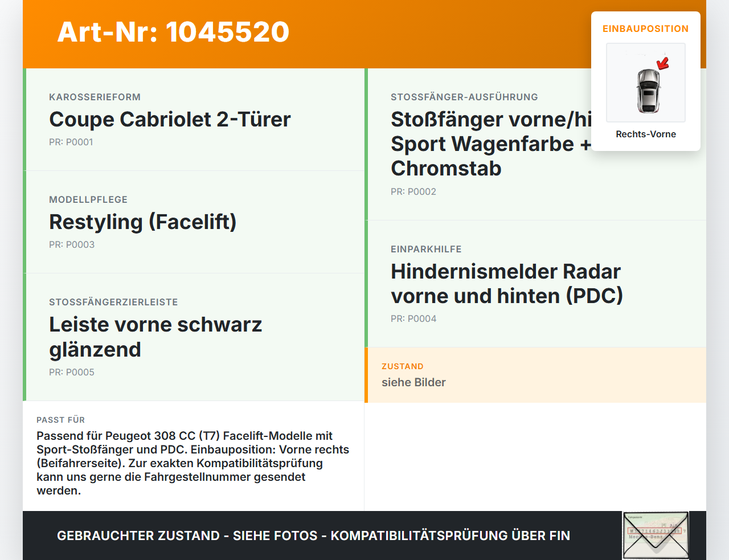
Task: Click the STOSSFÄNGER-AUSFÜHRUNG label
Action: click(464, 97)
